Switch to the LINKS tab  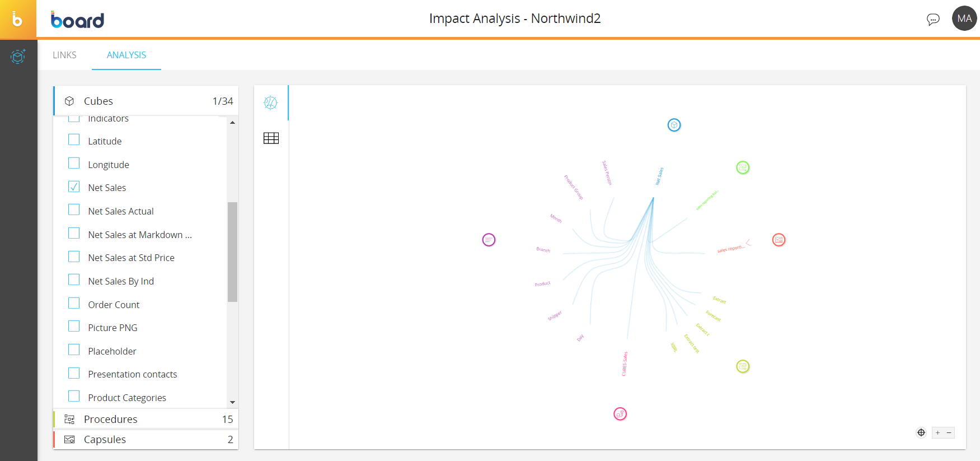click(64, 55)
